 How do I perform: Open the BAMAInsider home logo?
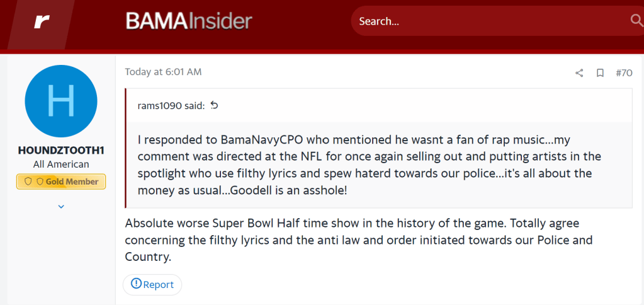click(189, 21)
